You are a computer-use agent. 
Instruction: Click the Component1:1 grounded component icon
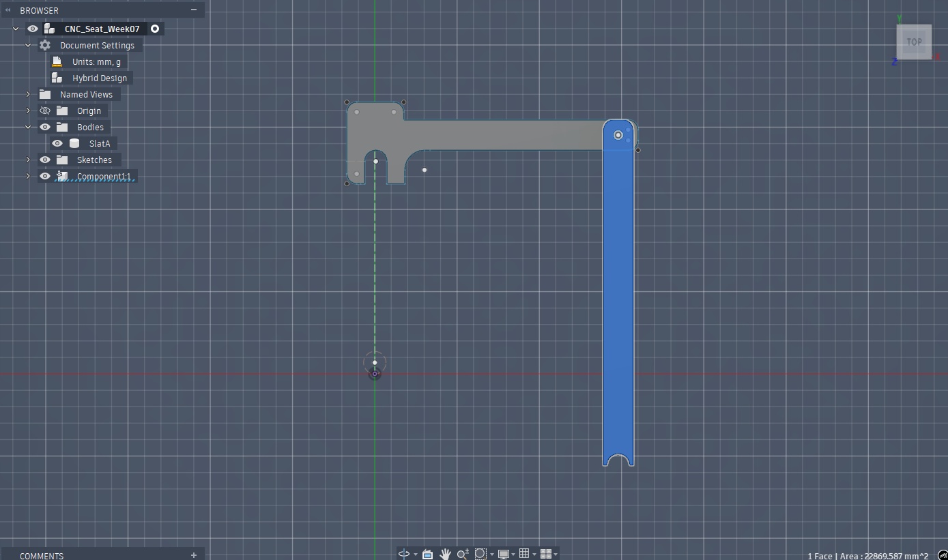[61, 176]
